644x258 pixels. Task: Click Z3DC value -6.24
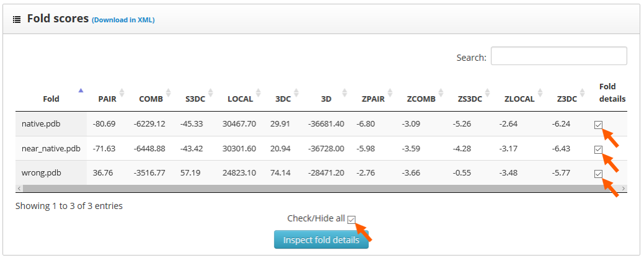pos(561,123)
